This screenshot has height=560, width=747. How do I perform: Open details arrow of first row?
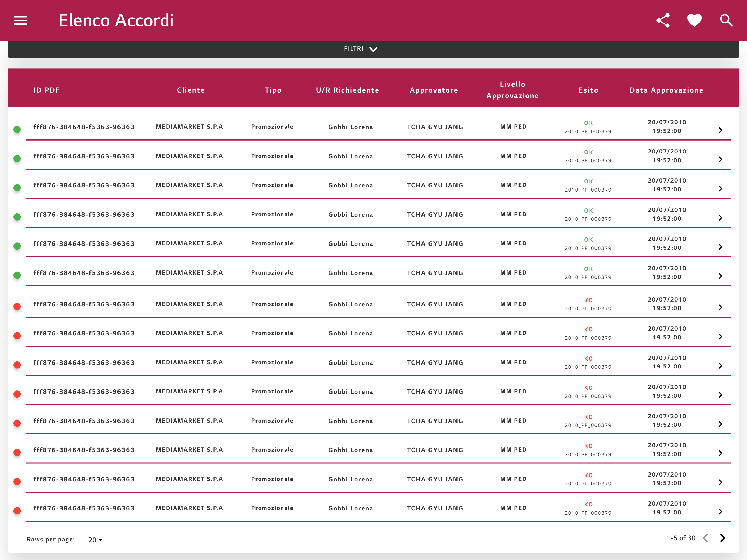[x=720, y=130]
